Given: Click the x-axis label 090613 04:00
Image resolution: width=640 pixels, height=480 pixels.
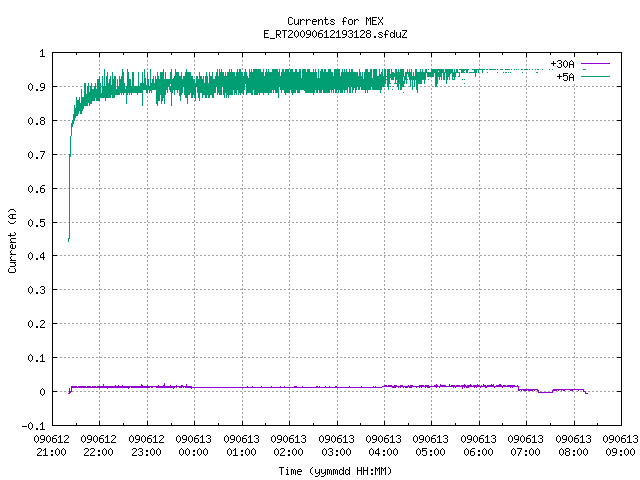Looking at the screenshot, I should tap(384, 445).
